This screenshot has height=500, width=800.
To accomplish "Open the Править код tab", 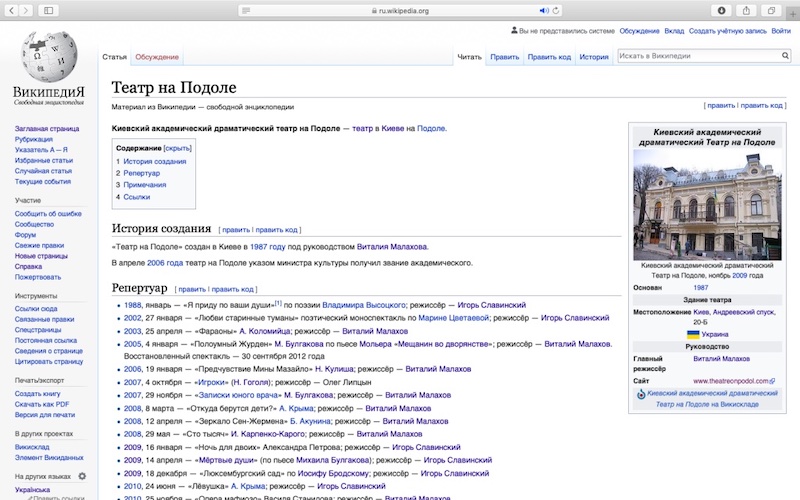I will pos(549,57).
